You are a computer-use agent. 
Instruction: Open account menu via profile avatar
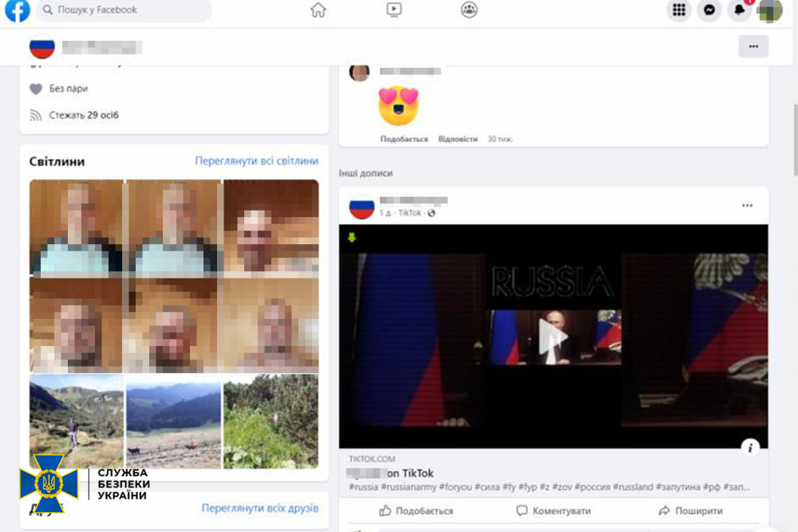pyautogui.click(x=769, y=10)
